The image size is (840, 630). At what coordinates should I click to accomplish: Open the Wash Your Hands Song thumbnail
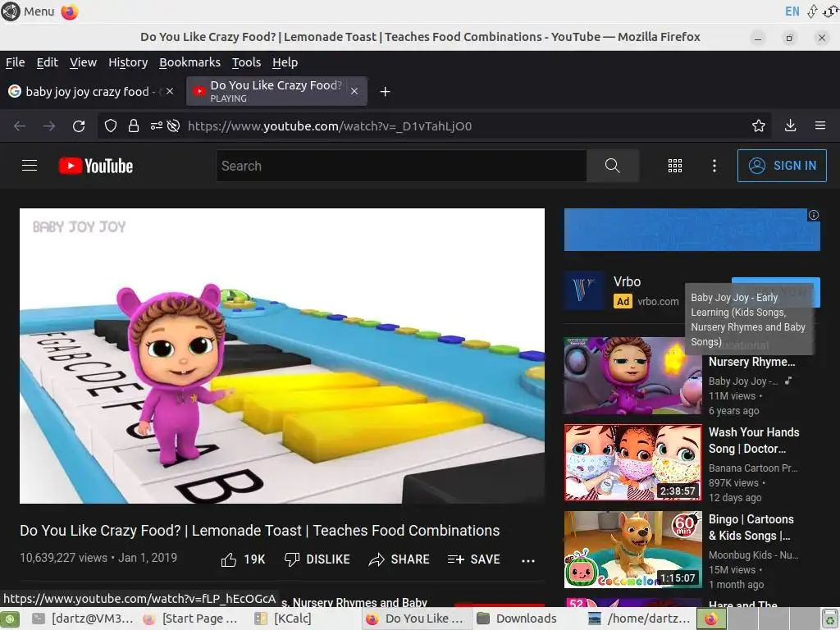pos(632,463)
